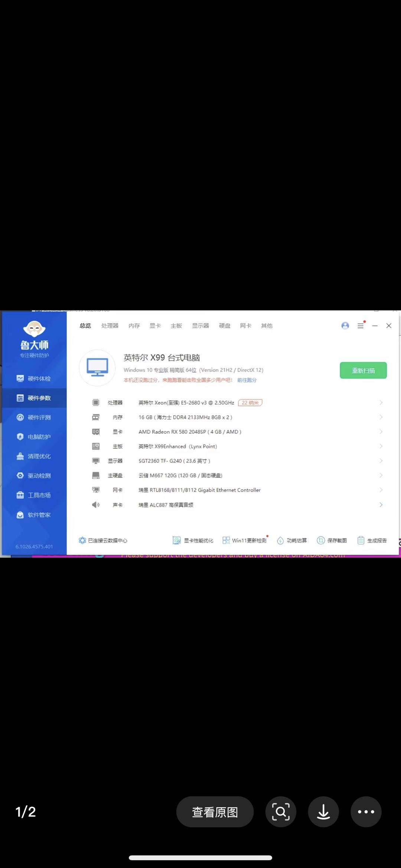
Task: Click 保存截图 in the bottom toolbar
Action: (x=332, y=540)
